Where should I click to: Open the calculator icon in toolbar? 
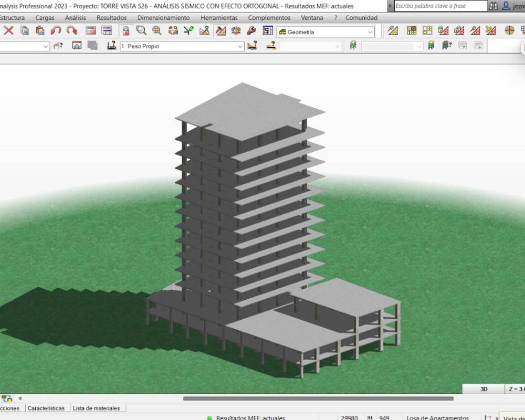point(91,31)
